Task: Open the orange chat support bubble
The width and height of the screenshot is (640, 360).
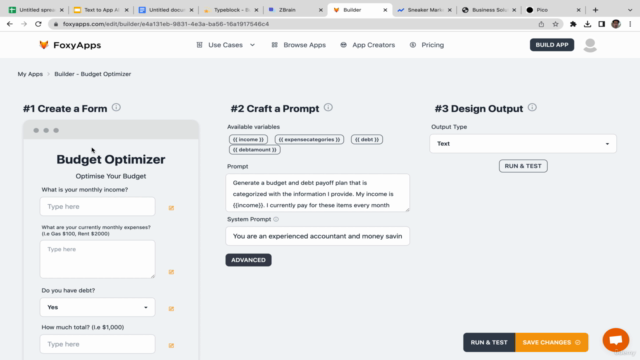Action: pos(616,340)
